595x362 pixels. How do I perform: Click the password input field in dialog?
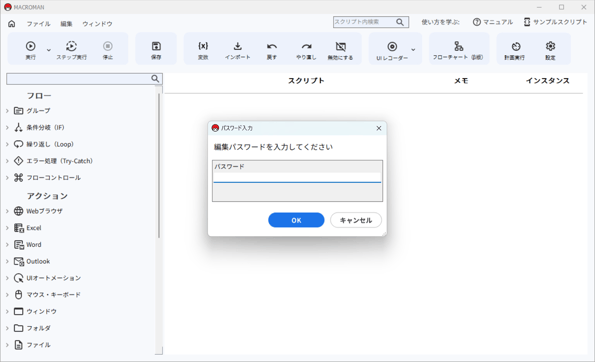[x=297, y=178]
